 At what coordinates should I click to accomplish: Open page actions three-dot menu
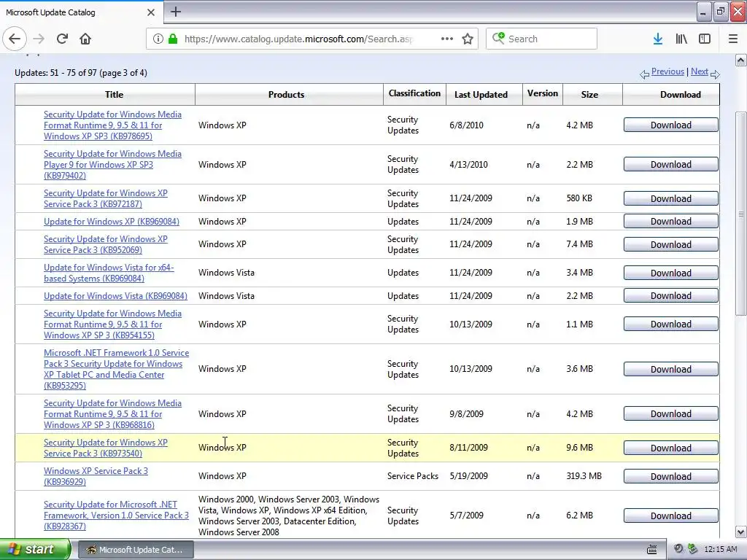(x=447, y=39)
